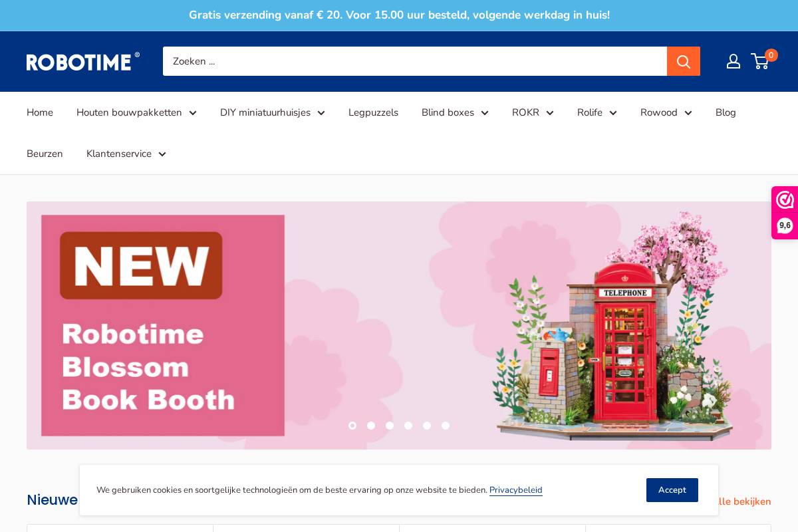Open the shopping cart icon

[760, 61]
